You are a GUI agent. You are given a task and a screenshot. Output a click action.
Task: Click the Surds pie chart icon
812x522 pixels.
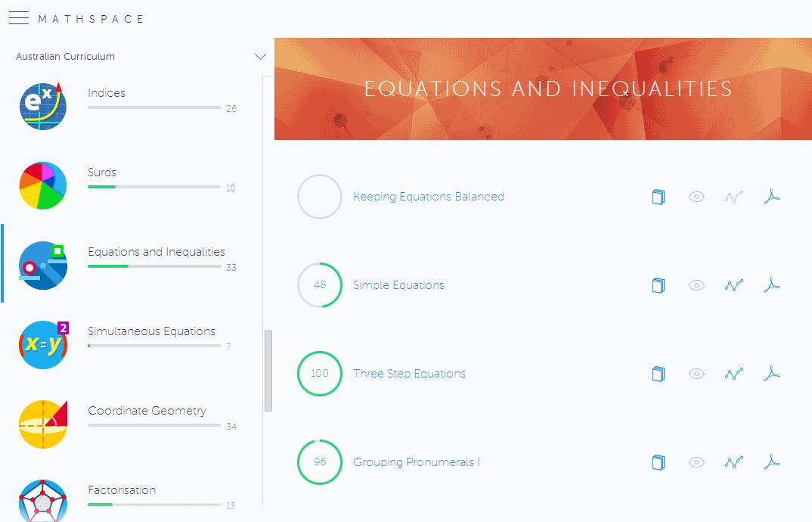tap(43, 185)
